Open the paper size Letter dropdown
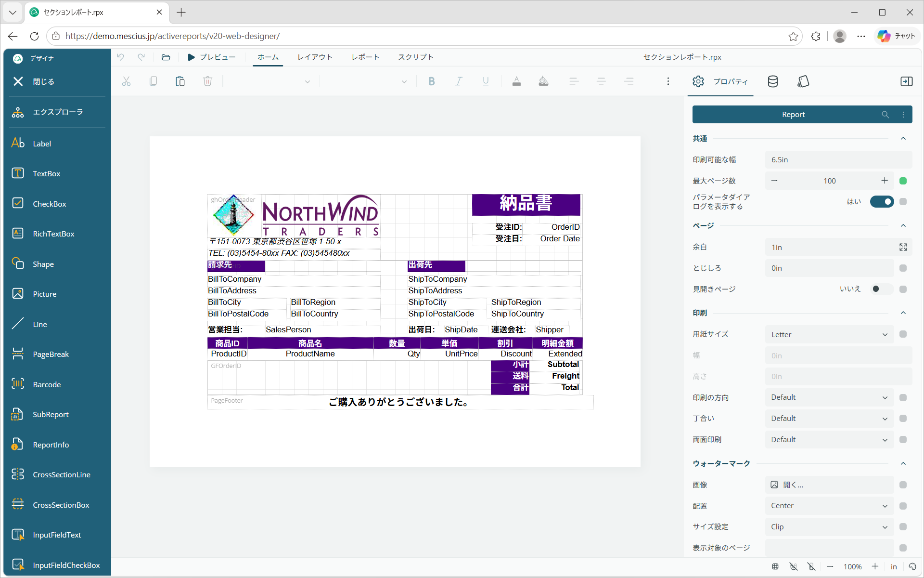 pos(830,334)
